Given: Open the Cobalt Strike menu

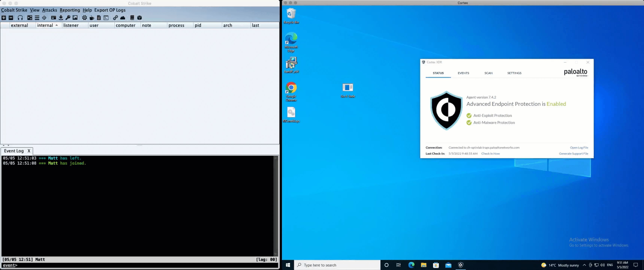Looking at the screenshot, I should click(14, 10).
